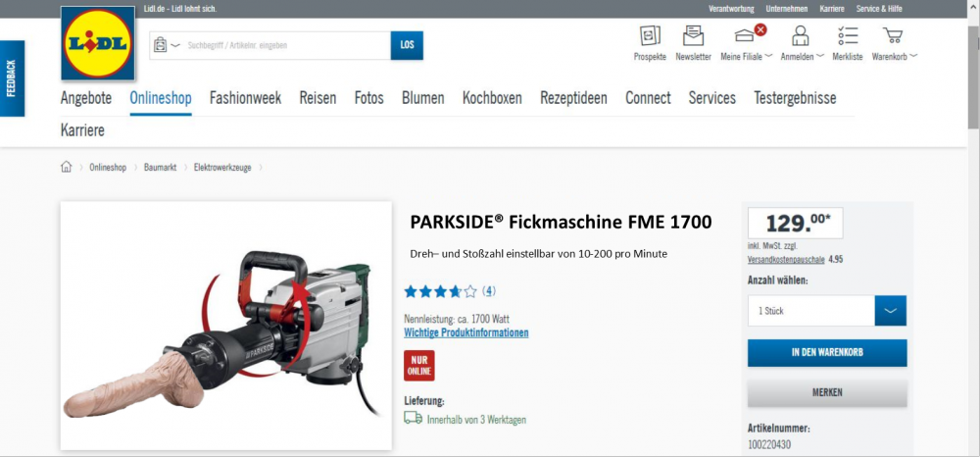This screenshot has height=457, width=980.
Task: Open the Warenkorb shopping cart icon
Action: click(x=892, y=37)
